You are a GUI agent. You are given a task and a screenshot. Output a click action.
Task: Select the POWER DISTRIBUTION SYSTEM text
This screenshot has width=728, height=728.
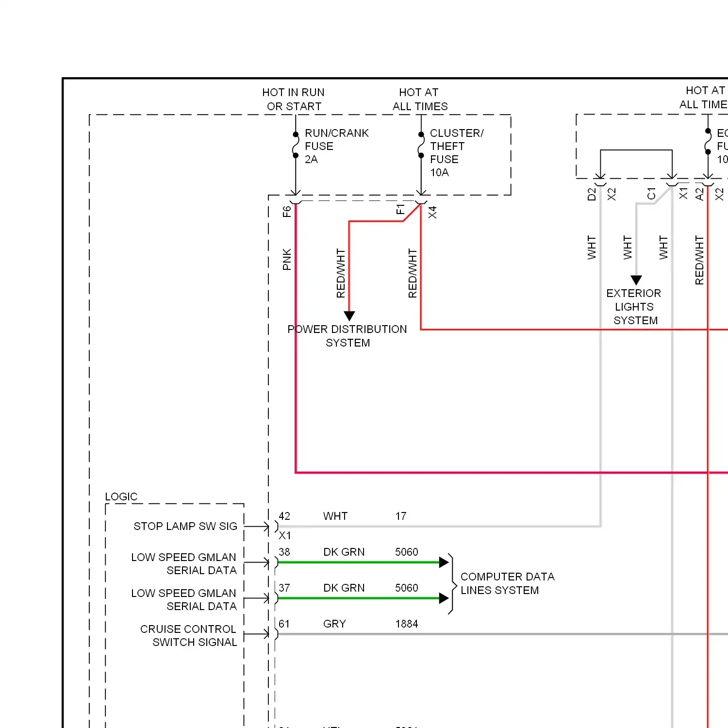click(x=347, y=336)
